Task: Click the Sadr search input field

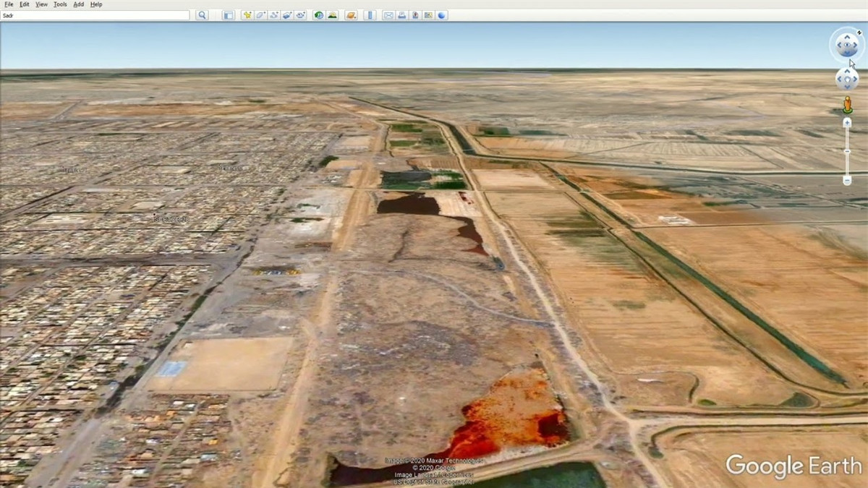Action: click(94, 14)
